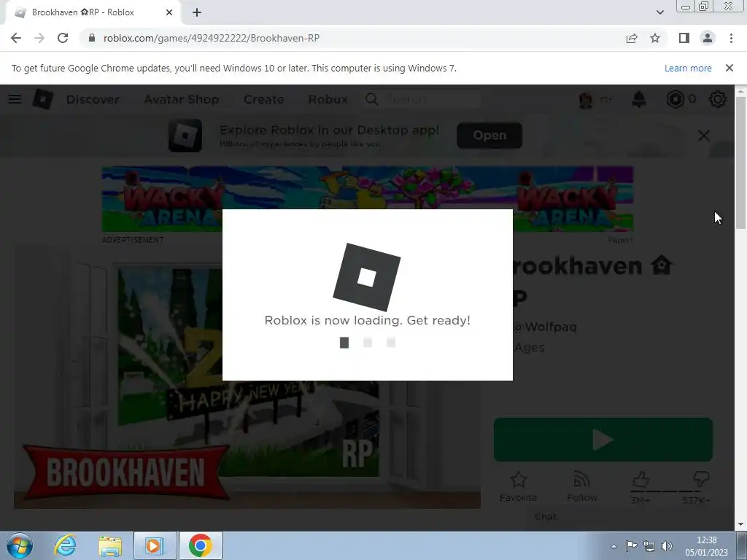
Task: Close the Brookhaven RP tab
Action: click(169, 13)
